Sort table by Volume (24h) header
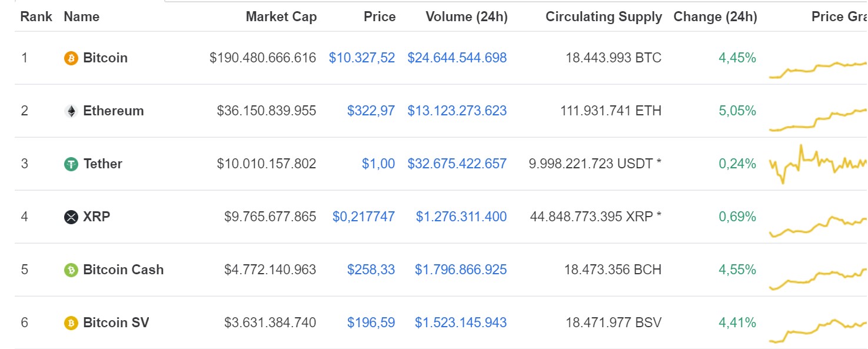This screenshot has height=349, width=868. (x=466, y=16)
